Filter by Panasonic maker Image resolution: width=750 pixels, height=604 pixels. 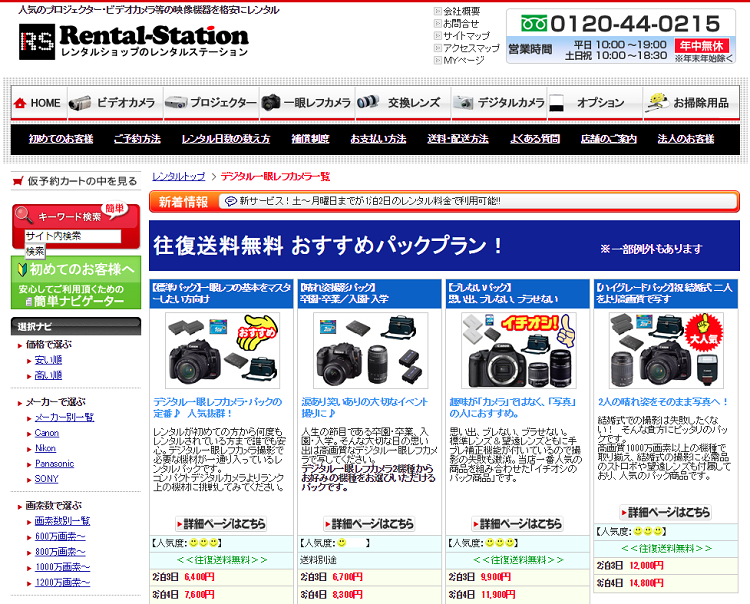[55, 463]
